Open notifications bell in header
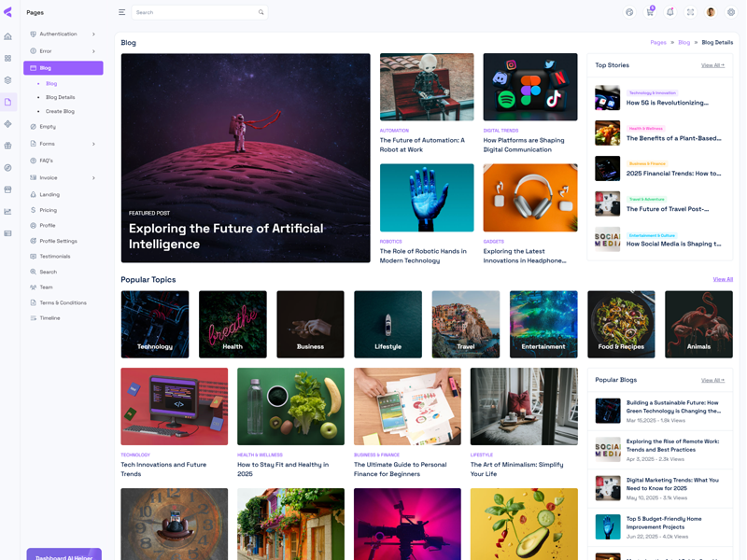 point(669,12)
